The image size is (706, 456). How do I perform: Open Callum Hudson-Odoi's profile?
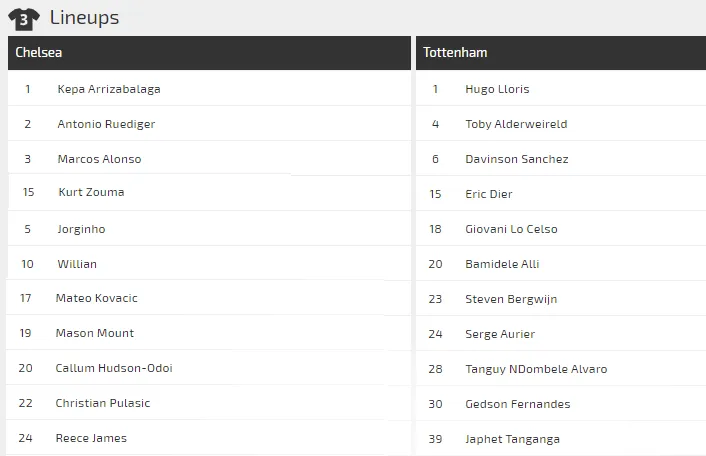coord(114,368)
